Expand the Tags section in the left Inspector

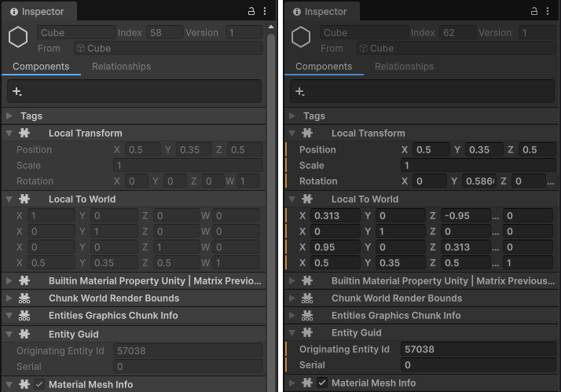(9, 115)
